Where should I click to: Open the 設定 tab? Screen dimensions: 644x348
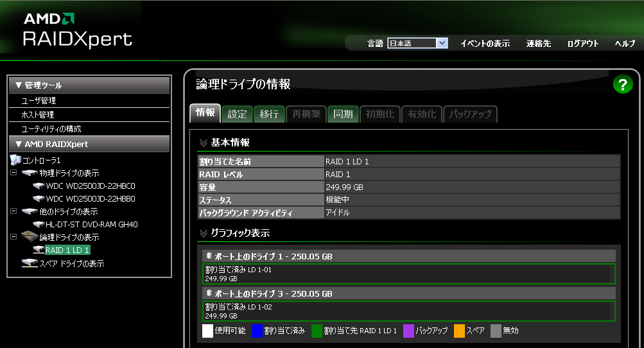tap(237, 114)
